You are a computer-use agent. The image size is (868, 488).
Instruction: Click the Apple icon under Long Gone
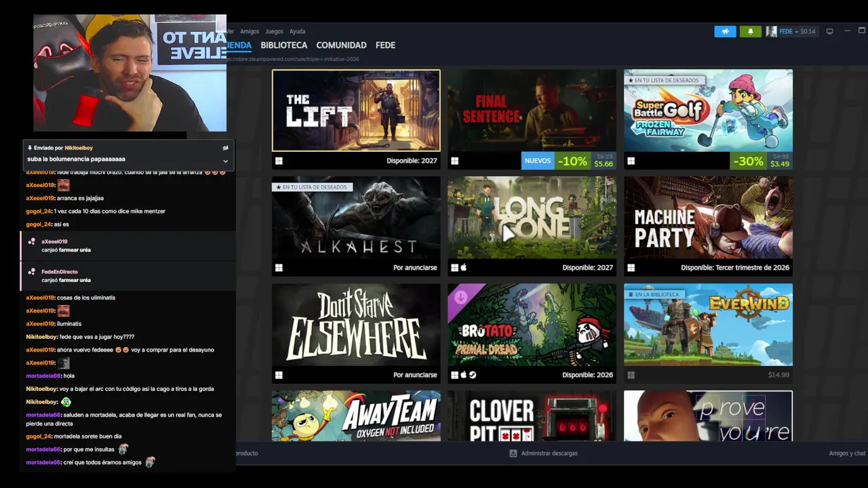pyautogui.click(x=464, y=268)
